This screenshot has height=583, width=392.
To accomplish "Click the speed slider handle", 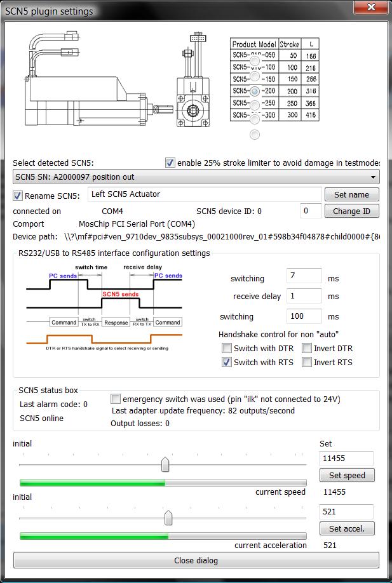I will pos(165,464).
